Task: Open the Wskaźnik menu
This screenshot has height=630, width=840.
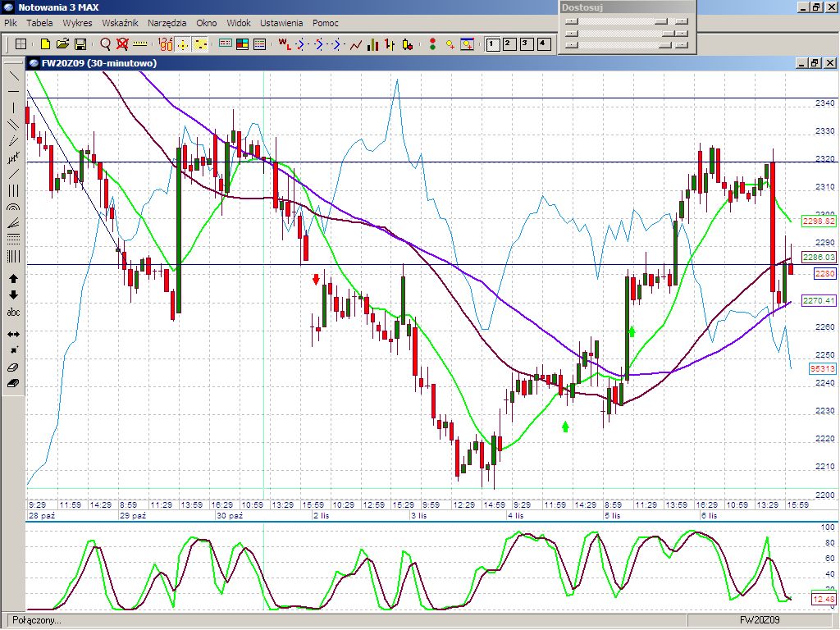Action: coord(120,23)
